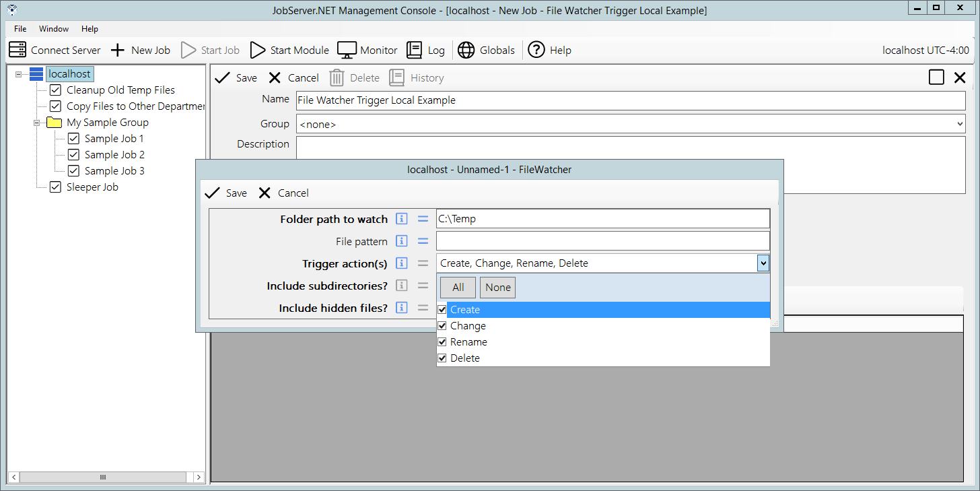Collapse the My Sample Group folder
This screenshot has width=980, height=491.
pos(37,123)
